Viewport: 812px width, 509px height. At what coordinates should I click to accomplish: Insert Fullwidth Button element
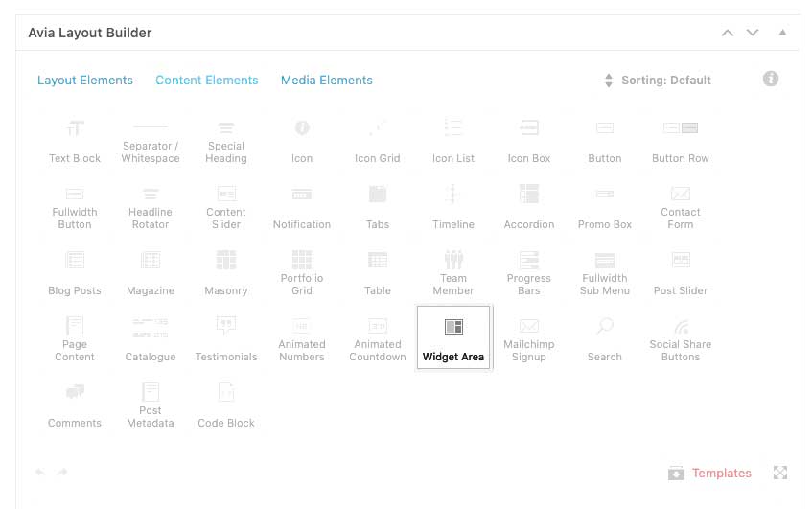[75, 205]
